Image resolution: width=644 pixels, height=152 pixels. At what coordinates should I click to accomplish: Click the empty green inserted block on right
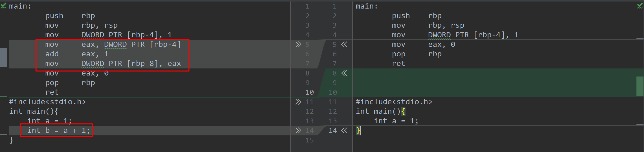pos(494,83)
